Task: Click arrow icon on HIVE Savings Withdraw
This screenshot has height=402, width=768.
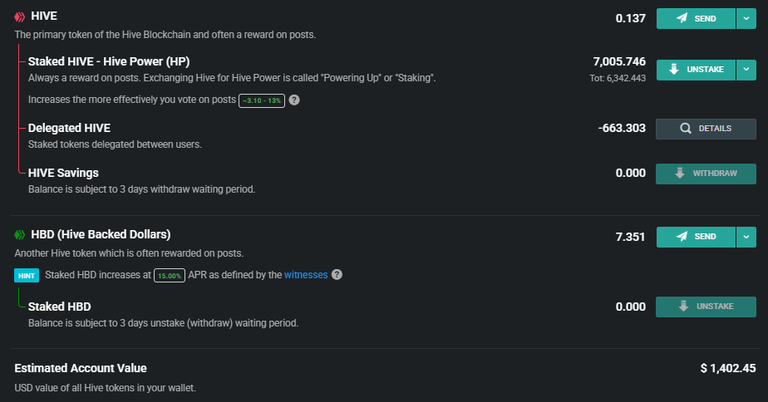Action: click(x=679, y=173)
